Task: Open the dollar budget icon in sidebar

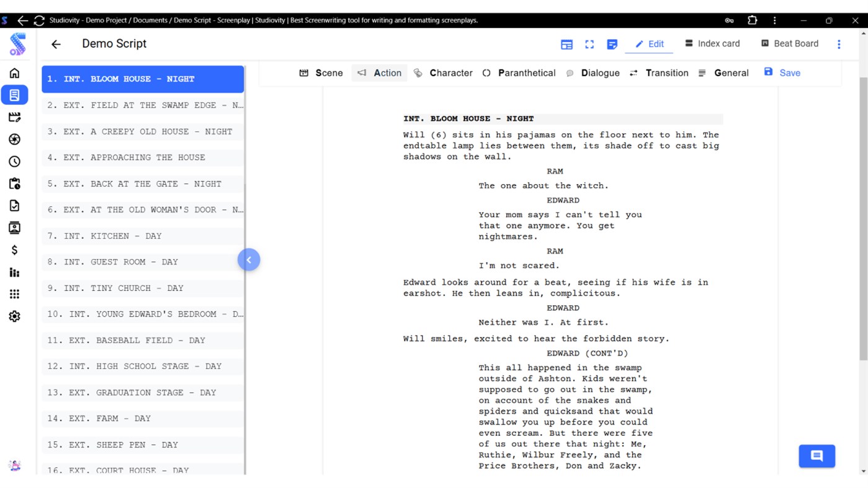Action: coord(14,250)
